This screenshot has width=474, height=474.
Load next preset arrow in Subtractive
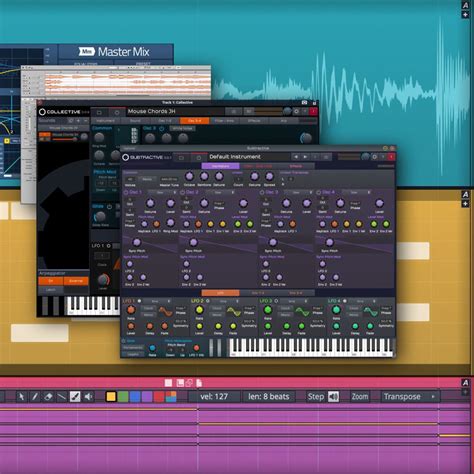pyautogui.click(x=305, y=157)
